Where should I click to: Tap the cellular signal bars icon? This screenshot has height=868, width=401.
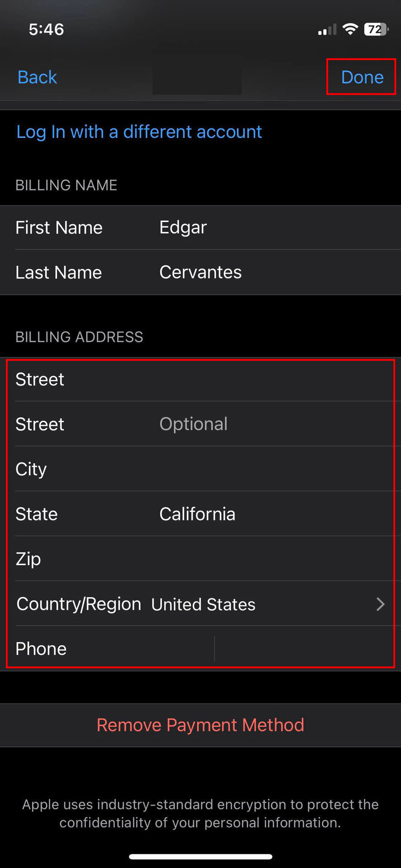pyautogui.click(x=327, y=30)
